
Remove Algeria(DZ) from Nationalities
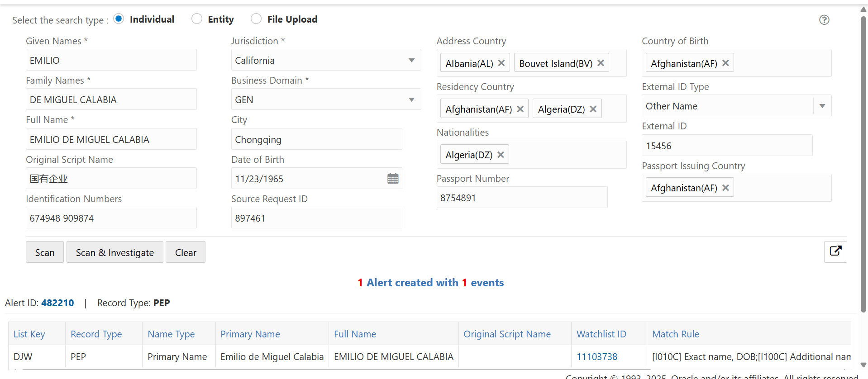(501, 155)
